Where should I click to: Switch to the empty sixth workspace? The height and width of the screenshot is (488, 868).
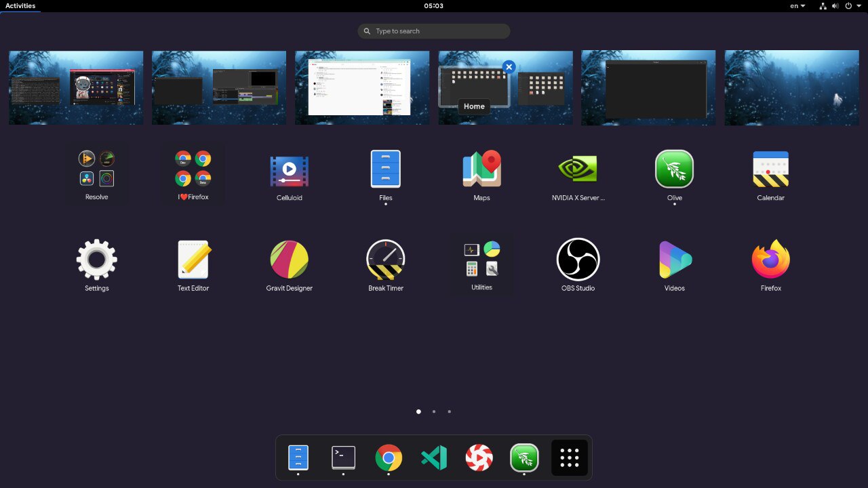pyautogui.click(x=791, y=87)
